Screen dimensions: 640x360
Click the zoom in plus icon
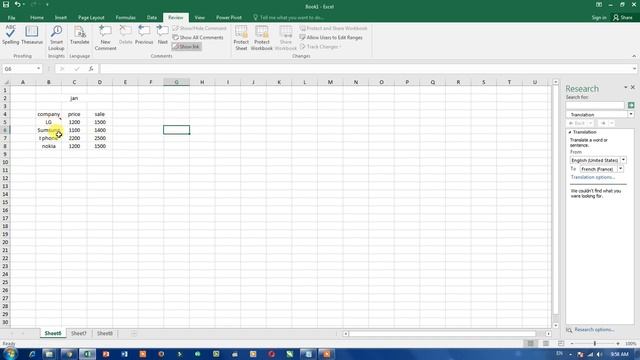tap(618, 344)
